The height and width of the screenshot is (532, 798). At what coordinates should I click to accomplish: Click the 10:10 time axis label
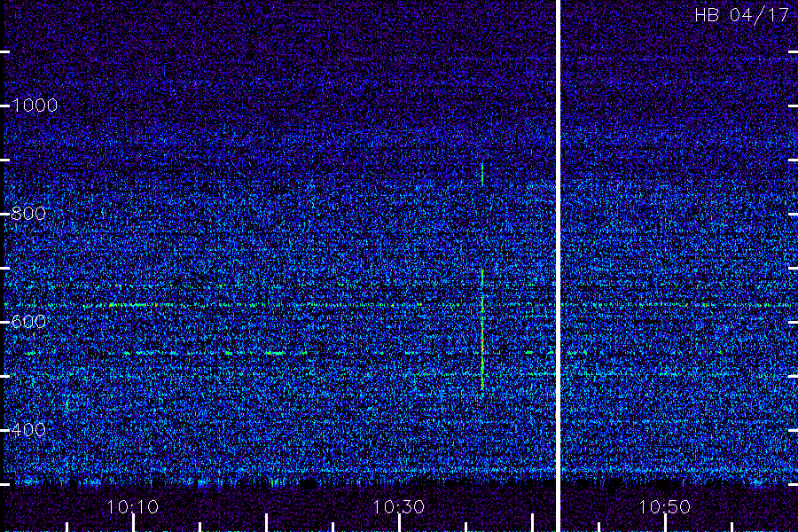pyautogui.click(x=133, y=507)
